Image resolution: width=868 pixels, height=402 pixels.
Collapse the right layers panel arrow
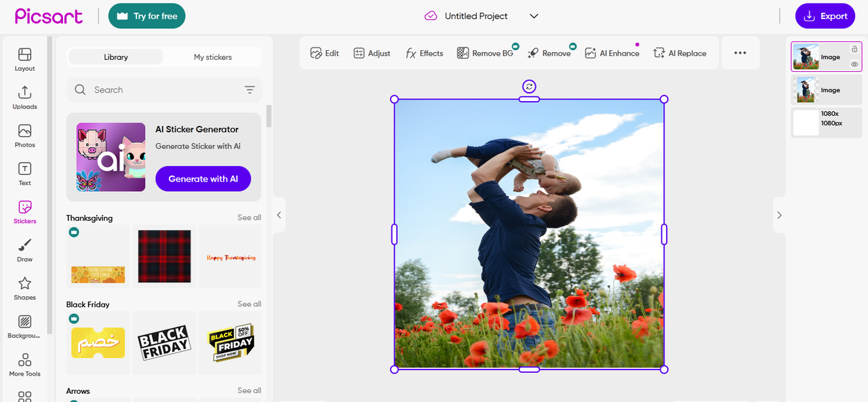[x=779, y=215]
